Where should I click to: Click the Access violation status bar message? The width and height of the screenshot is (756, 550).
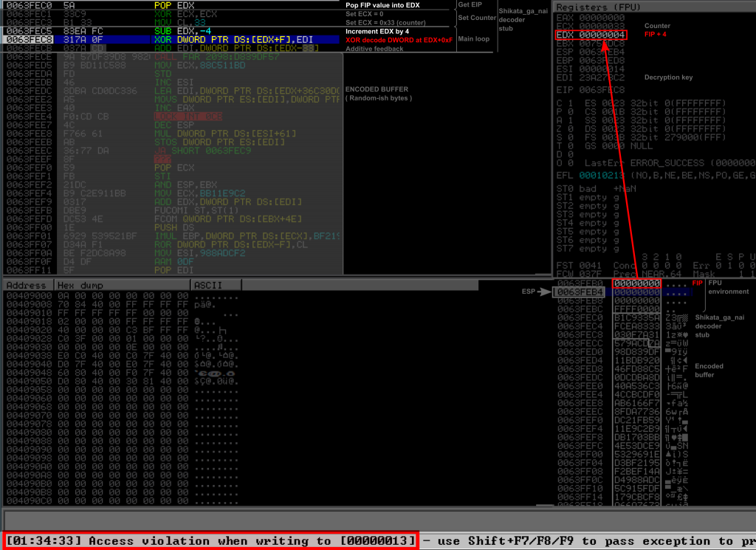[x=210, y=541]
